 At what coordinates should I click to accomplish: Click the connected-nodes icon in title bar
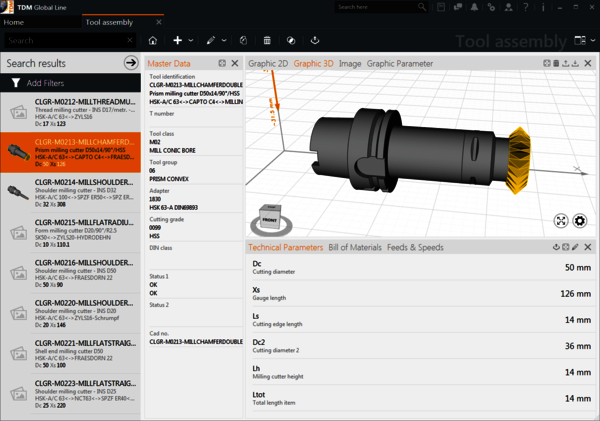[491, 7]
